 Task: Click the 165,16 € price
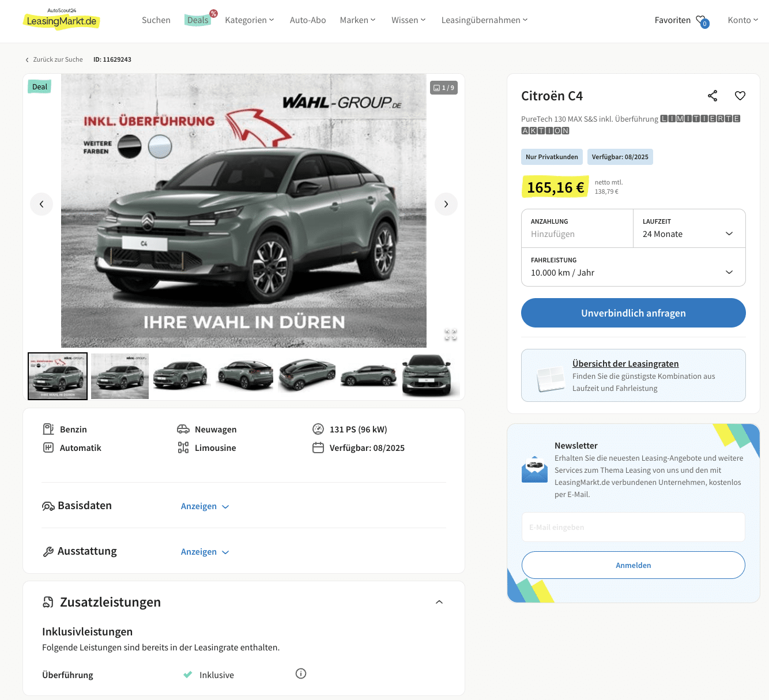(x=556, y=187)
